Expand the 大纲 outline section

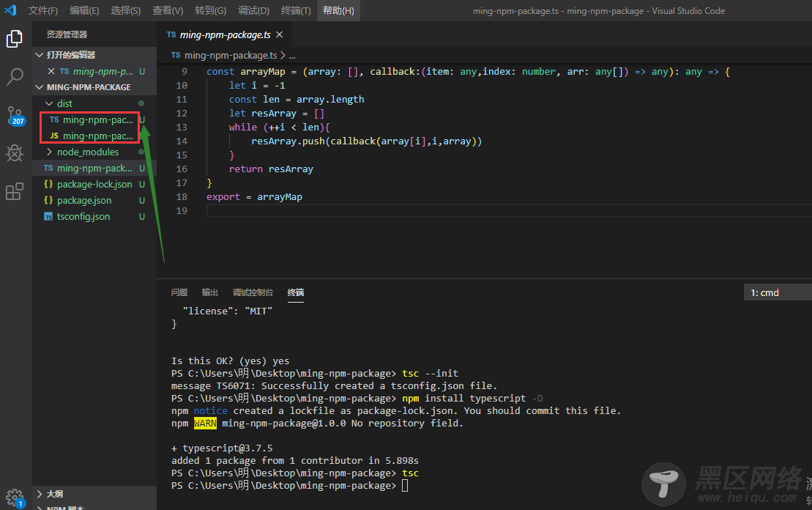click(x=40, y=494)
